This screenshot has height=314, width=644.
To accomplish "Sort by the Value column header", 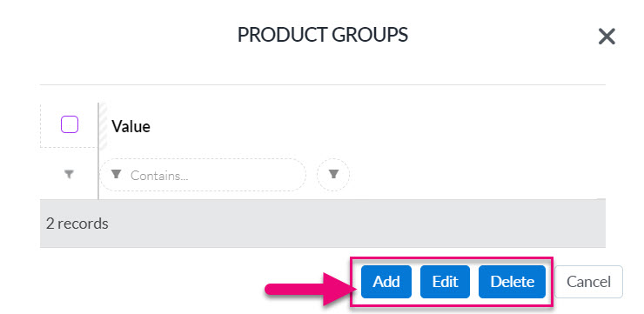I will click(x=131, y=126).
